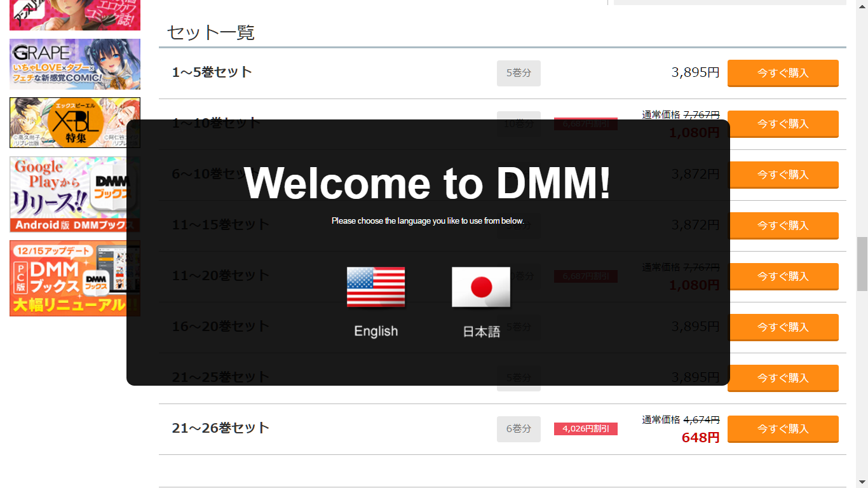Image resolution: width=868 pixels, height=488 pixels.
Task: Open the X-BL 特集 banner
Action: tap(75, 123)
